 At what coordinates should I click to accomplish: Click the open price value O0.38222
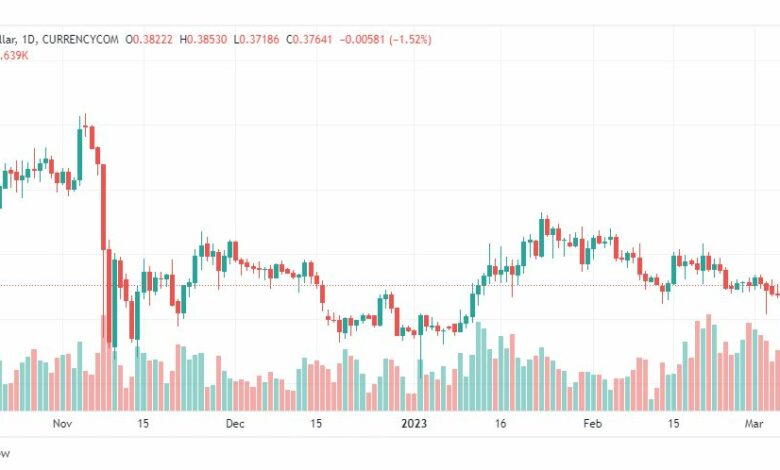point(149,39)
